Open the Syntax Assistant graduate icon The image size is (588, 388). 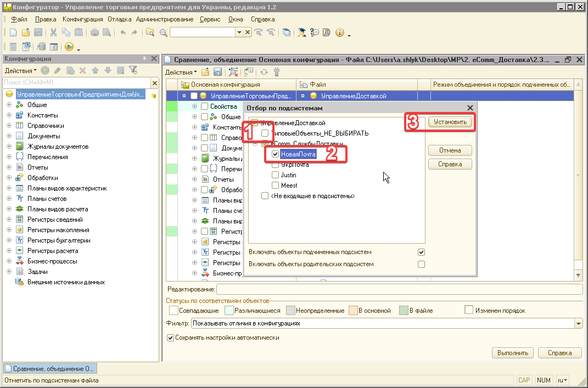(302, 33)
